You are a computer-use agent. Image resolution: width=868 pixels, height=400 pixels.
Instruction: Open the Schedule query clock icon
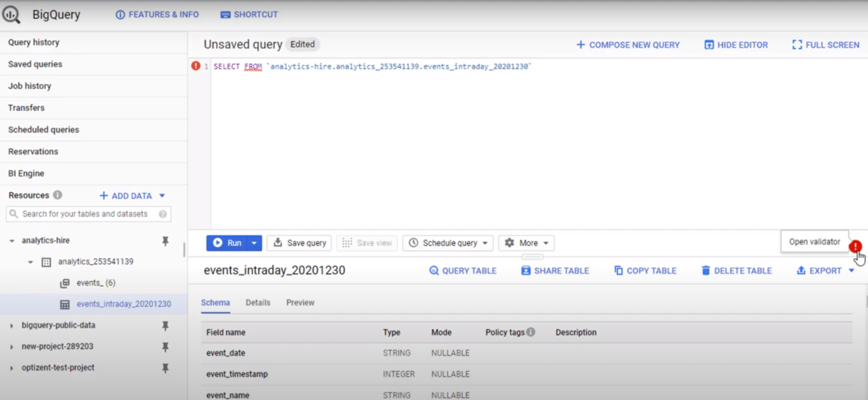tap(414, 243)
